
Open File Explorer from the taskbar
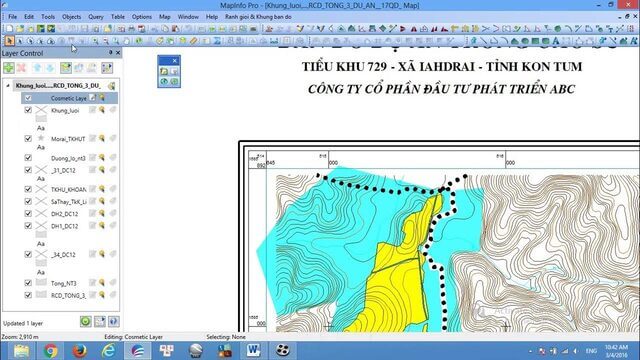pos(21,351)
